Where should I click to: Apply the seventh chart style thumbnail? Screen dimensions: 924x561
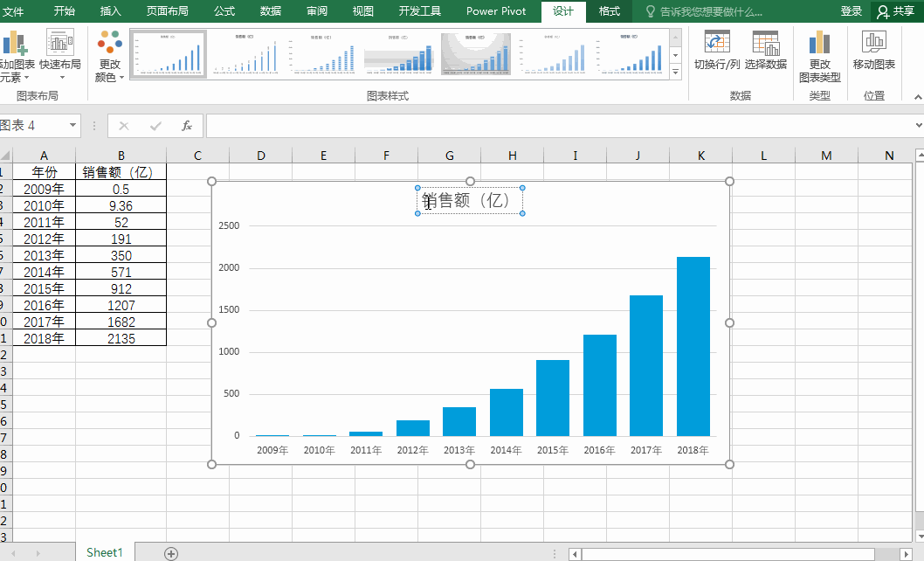[x=630, y=54]
